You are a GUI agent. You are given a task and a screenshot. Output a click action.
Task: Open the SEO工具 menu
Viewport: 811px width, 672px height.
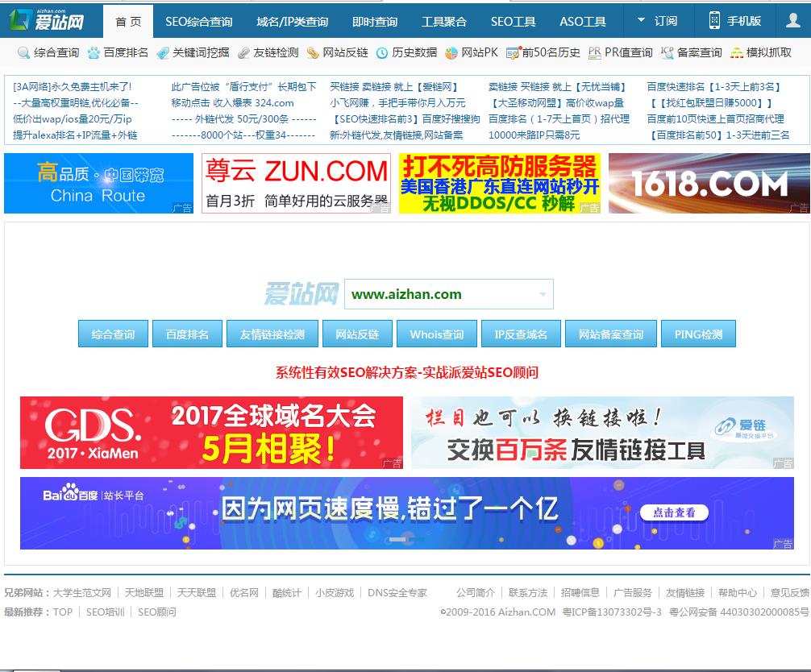513,21
